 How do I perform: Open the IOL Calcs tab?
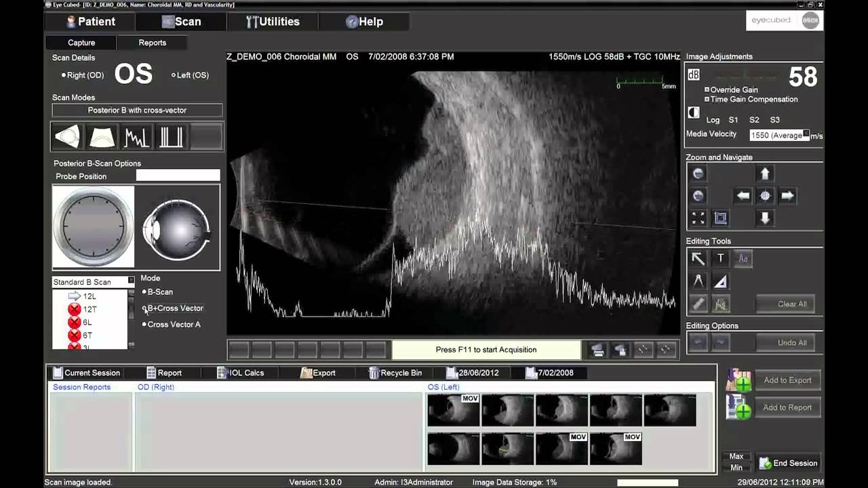tap(240, 373)
